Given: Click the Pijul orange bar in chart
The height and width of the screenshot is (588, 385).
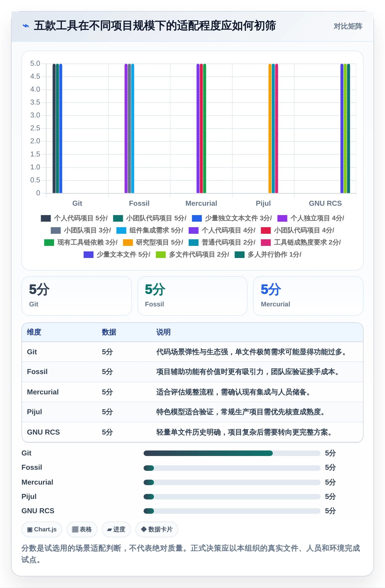Looking at the screenshot, I should tap(270, 128).
